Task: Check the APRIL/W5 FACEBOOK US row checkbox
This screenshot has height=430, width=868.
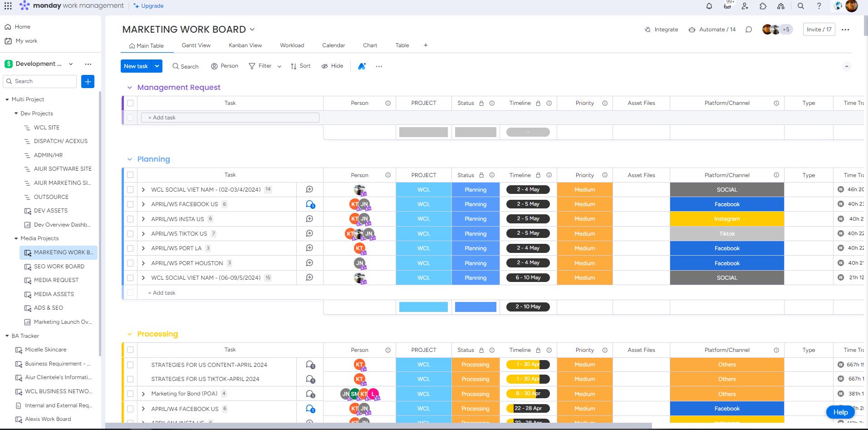Action: (x=130, y=204)
